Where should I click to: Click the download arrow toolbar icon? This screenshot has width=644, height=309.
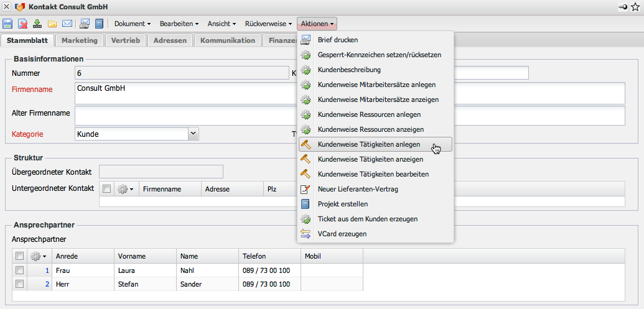[37, 24]
